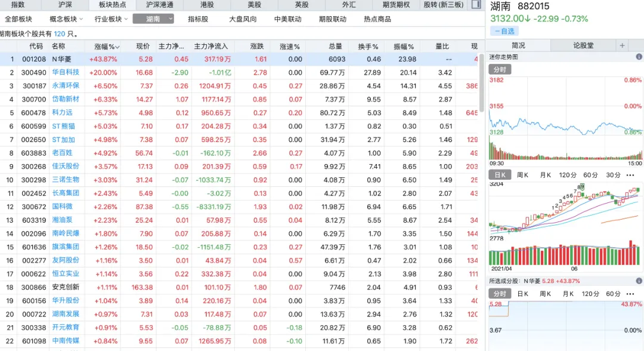Click info icon next to 迷你走势图
The image size is (644, 351).
(640, 57)
